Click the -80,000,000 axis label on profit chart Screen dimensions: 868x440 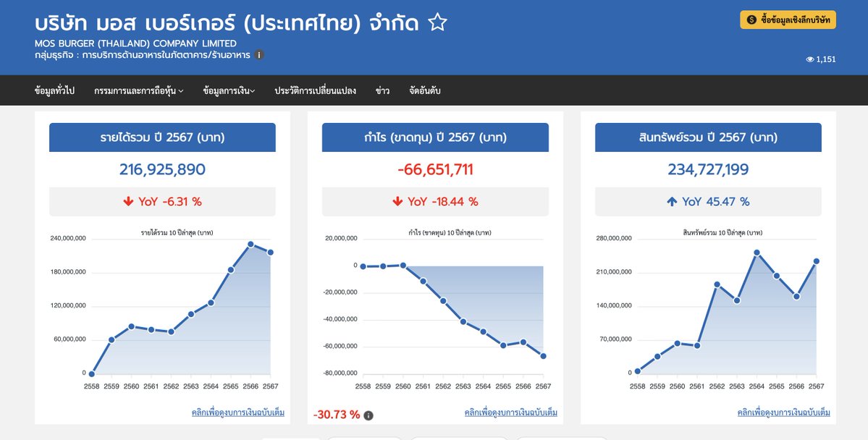(x=340, y=373)
